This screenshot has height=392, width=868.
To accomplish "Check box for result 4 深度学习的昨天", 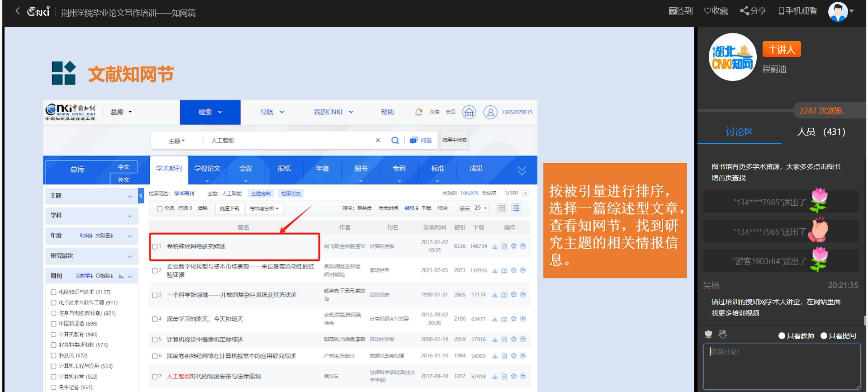I will 155,319.
